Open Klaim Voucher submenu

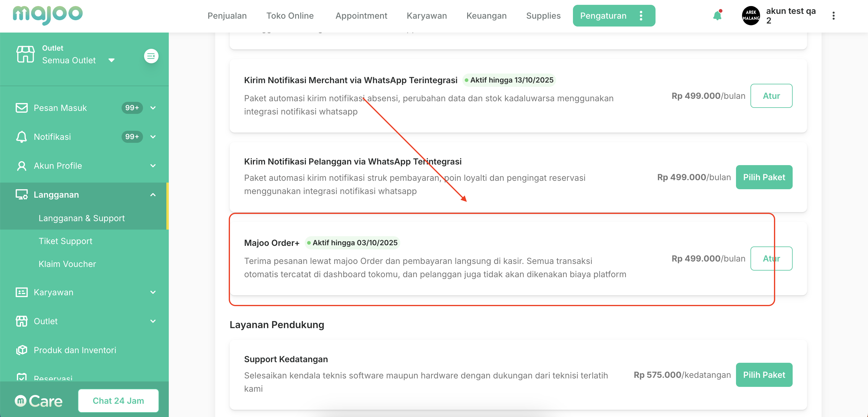point(67,264)
